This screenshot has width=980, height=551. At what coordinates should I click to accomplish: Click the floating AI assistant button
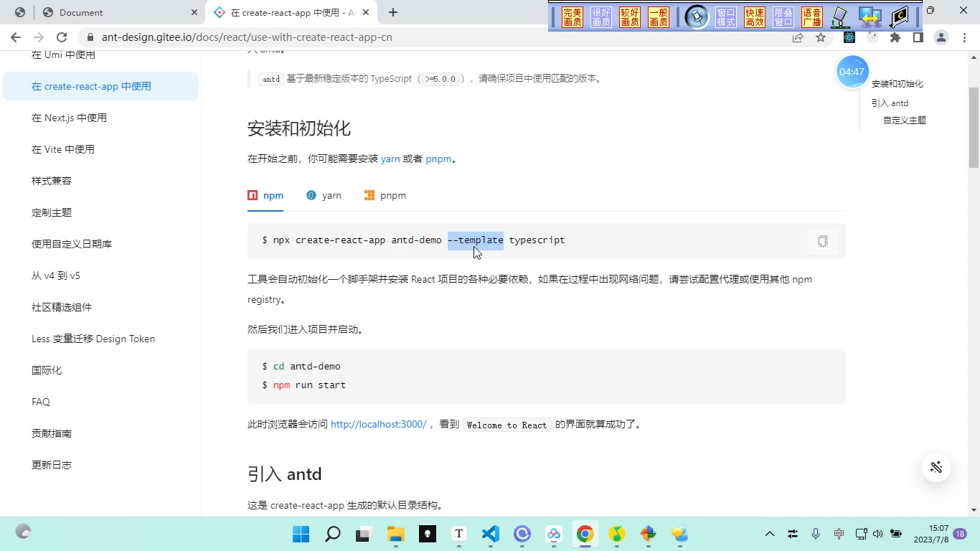[x=936, y=468]
